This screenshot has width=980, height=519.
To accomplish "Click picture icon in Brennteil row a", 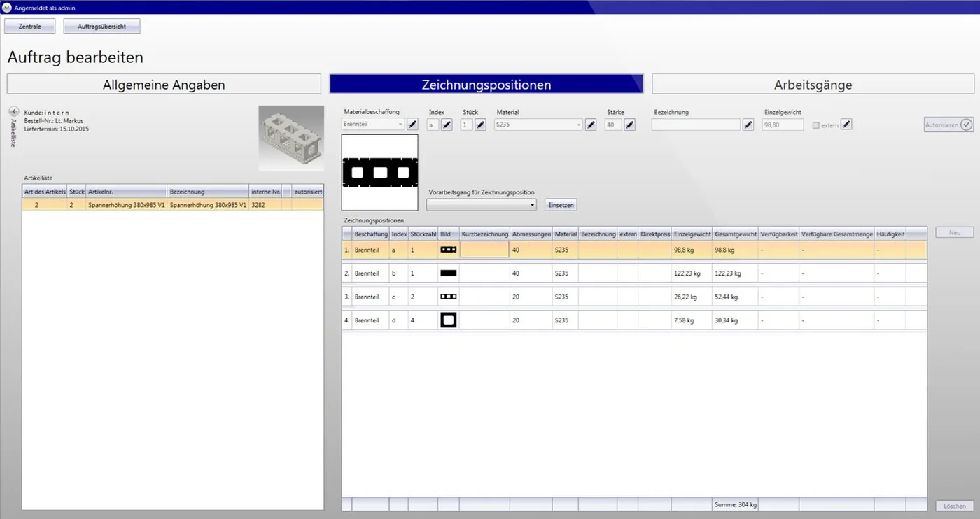I will click(448, 249).
